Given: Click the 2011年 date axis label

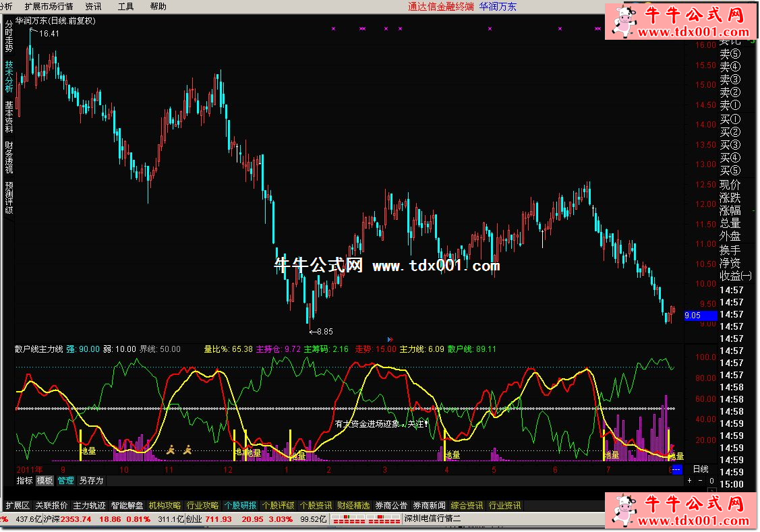Looking at the screenshot, I should click(29, 469).
